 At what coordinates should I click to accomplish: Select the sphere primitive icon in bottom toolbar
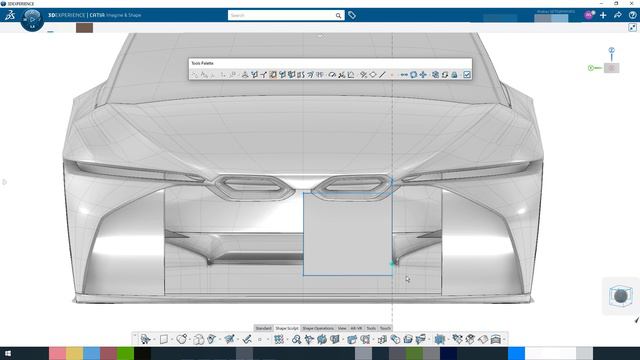pyautogui.click(x=182, y=339)
